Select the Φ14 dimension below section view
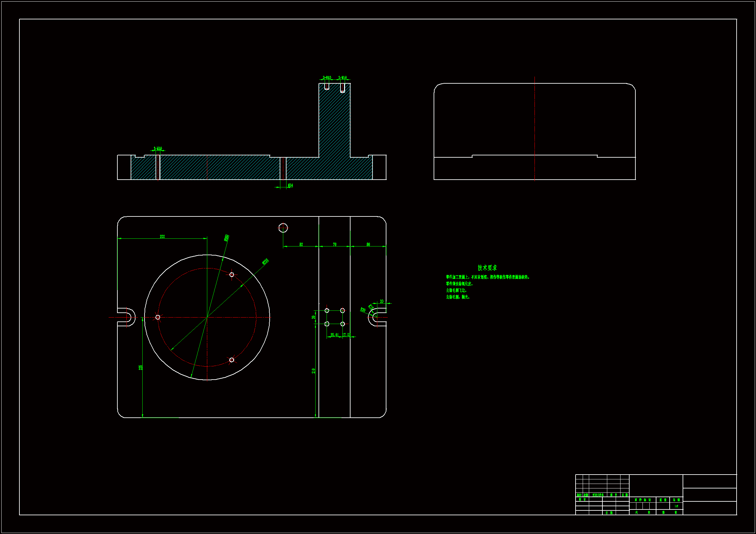The height and width of the screenshot is (534, 756). (290, 185)
